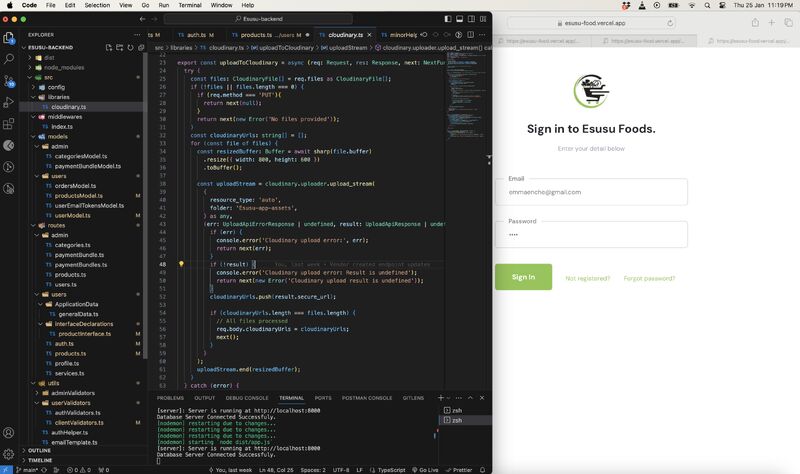800x474 pixels.
Task: Click the Safari Share icon
Action: pyautogui.click(x=755, y=22)
